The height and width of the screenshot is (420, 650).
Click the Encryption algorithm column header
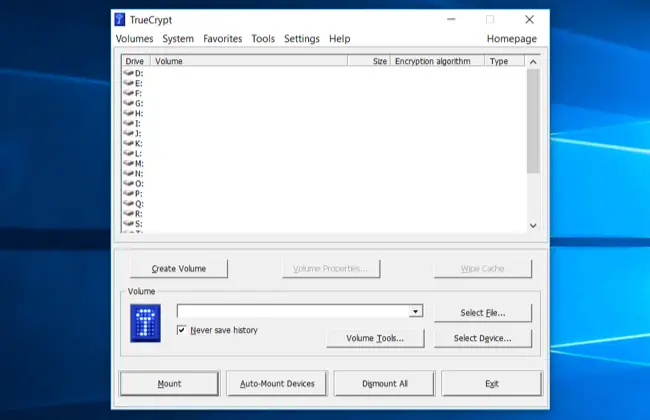click(437, 61)
